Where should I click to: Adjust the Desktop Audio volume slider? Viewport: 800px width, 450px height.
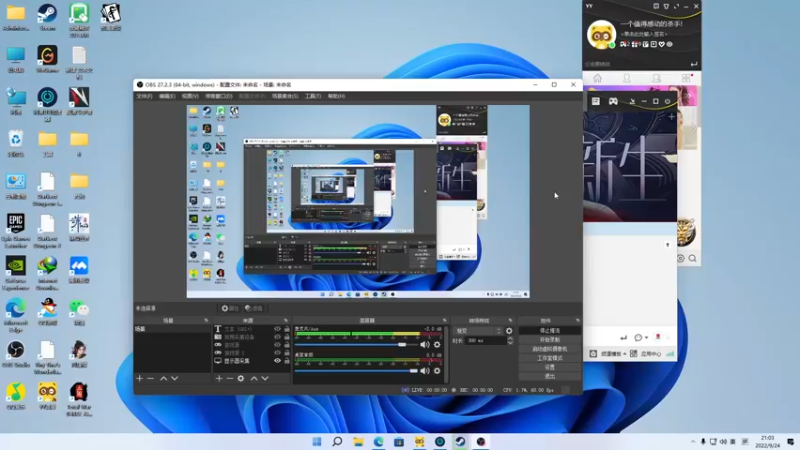click(357, 371)
